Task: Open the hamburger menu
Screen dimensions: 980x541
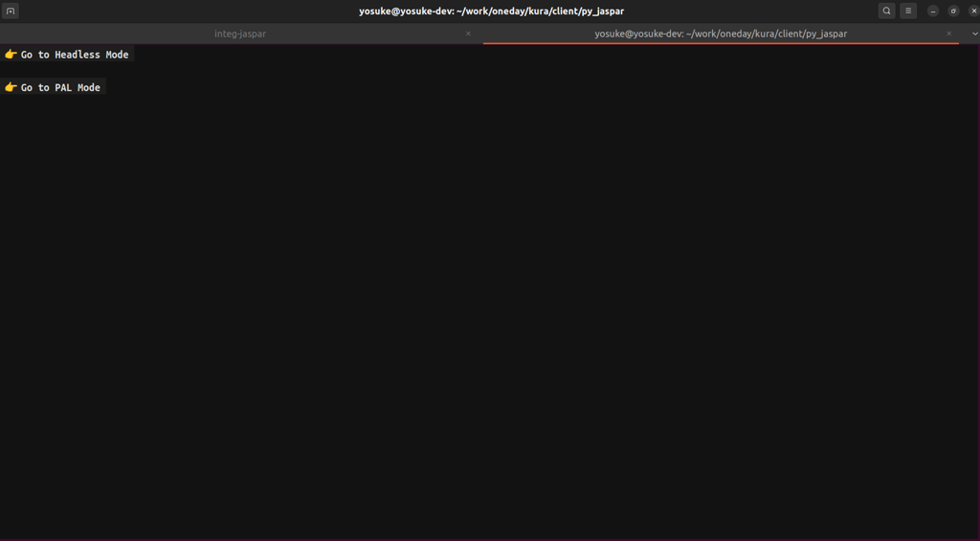Action: click(908, 11)
